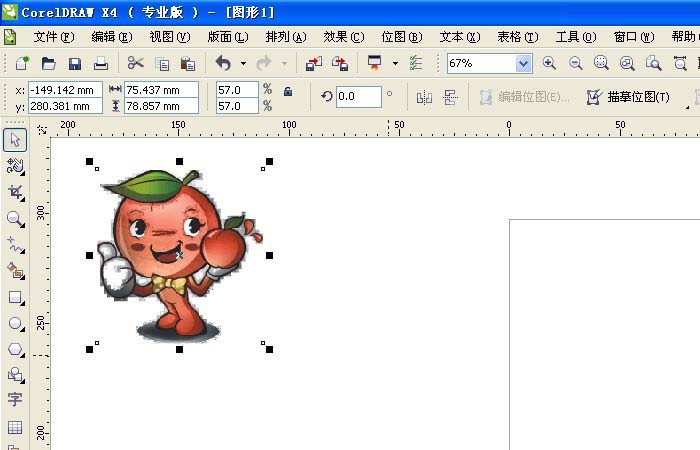Click the 描摹位图(T) button
The image size is (700, 450).
tap(628, 97)
